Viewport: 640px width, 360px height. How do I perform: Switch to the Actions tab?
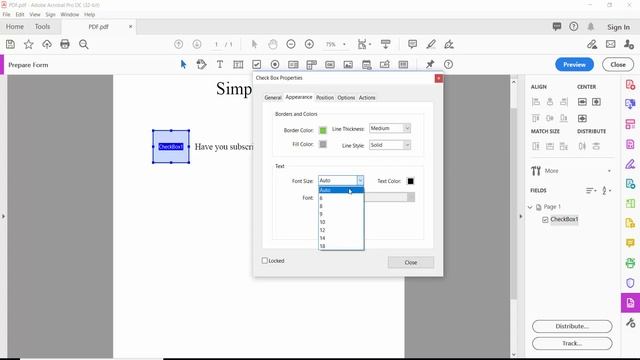click(367, 98)
